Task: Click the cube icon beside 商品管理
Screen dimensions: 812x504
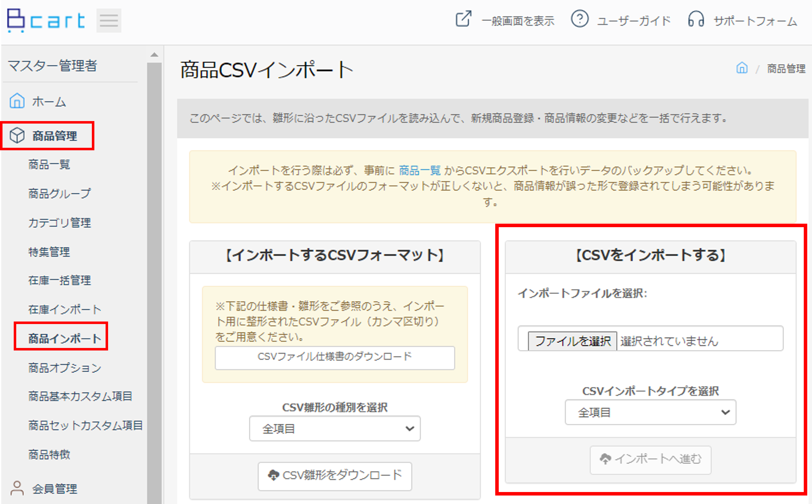Action: tap(17, 136)
